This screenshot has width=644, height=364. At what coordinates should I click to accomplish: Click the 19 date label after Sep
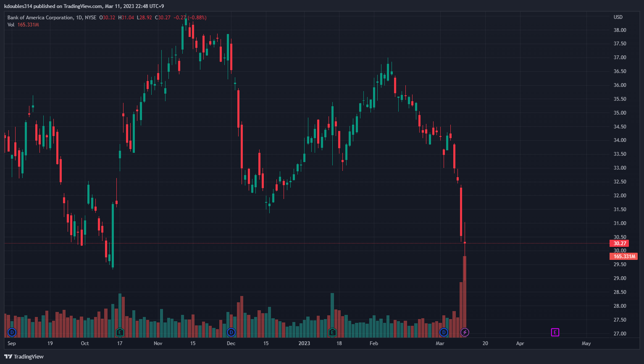(50, 343)
